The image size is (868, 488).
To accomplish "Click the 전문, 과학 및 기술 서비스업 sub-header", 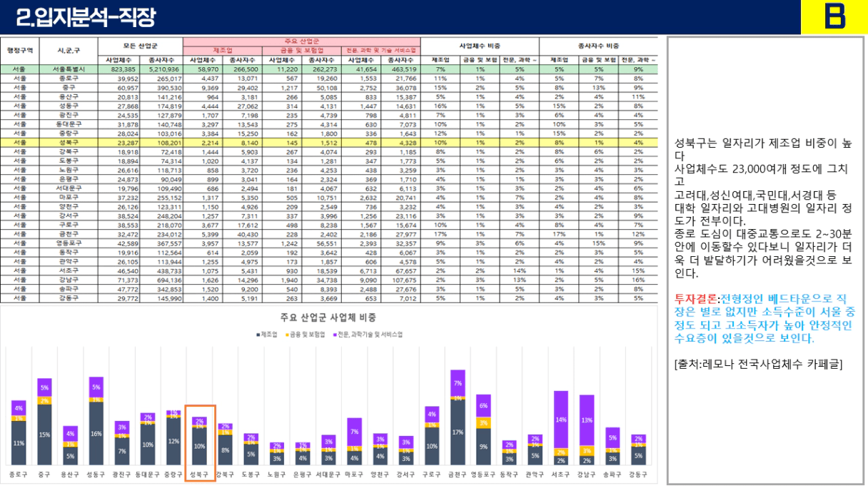I will pos(381,50).
